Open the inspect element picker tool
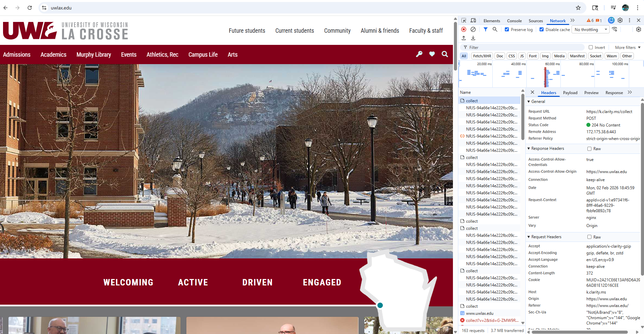This screenshot has width=644, height=334. tap(464, 21)
